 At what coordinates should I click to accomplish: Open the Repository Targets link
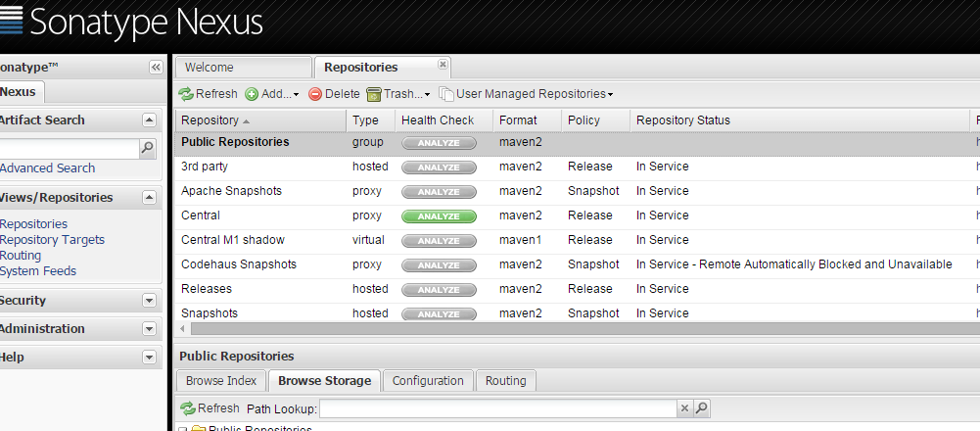52,240
